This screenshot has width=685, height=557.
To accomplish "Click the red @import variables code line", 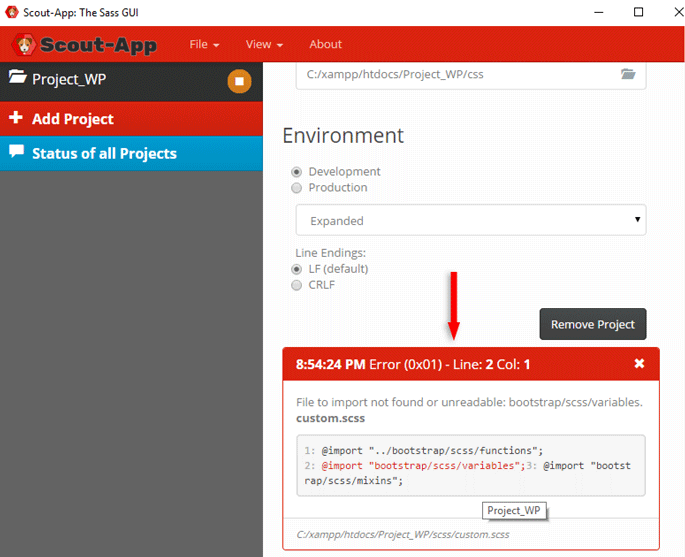I will (x=423, y=466).
